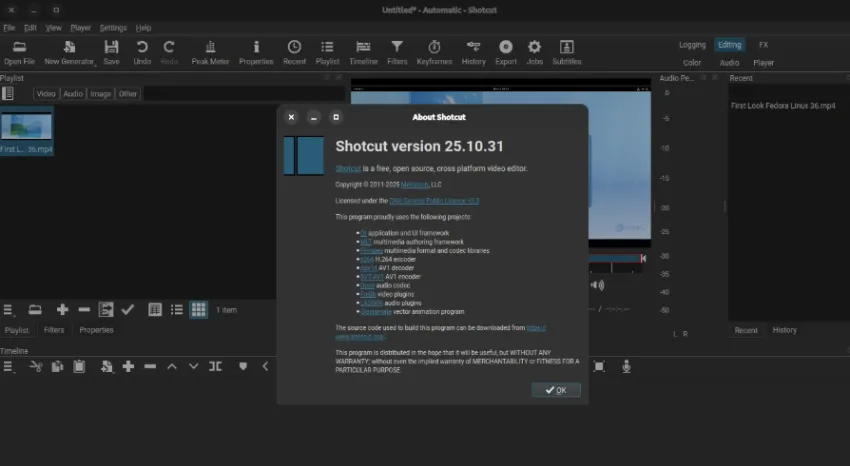
Task: Open the Properties panel from the toolbar
Action: coord(256,53)
